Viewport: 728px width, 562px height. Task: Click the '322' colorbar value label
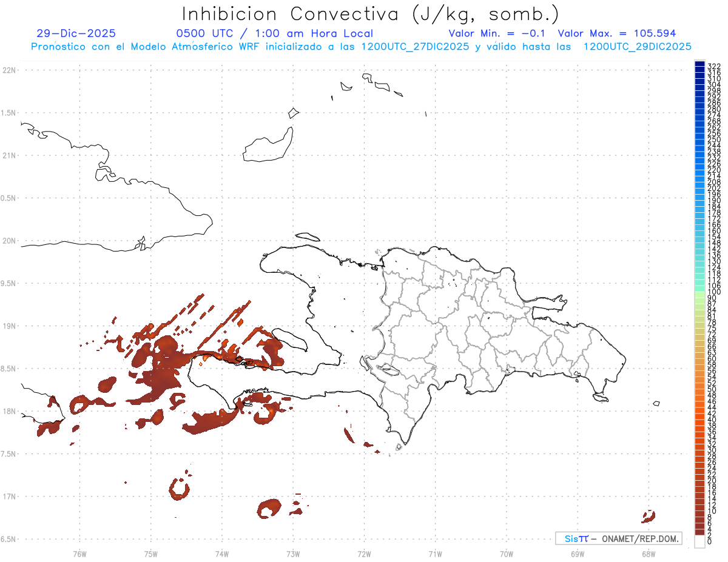(x=714, y=65)
